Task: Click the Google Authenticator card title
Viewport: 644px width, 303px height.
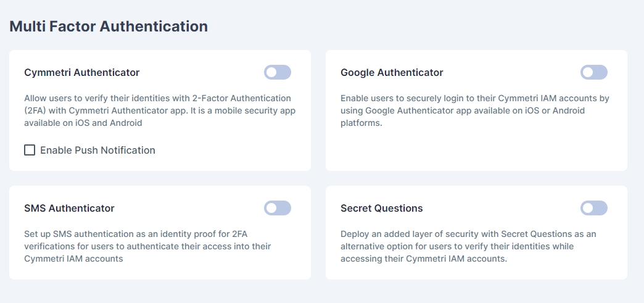Action: (392, 73)
